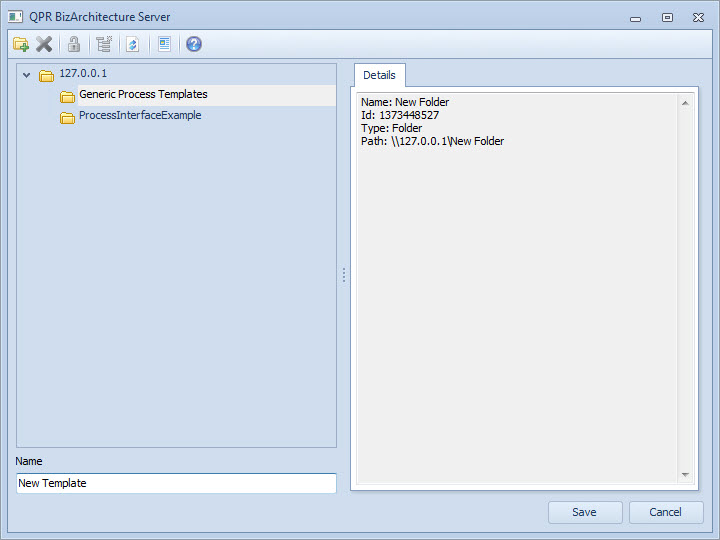Click the 'Type: Folder' details line
The image size is (720, 540).
(391, 128)
